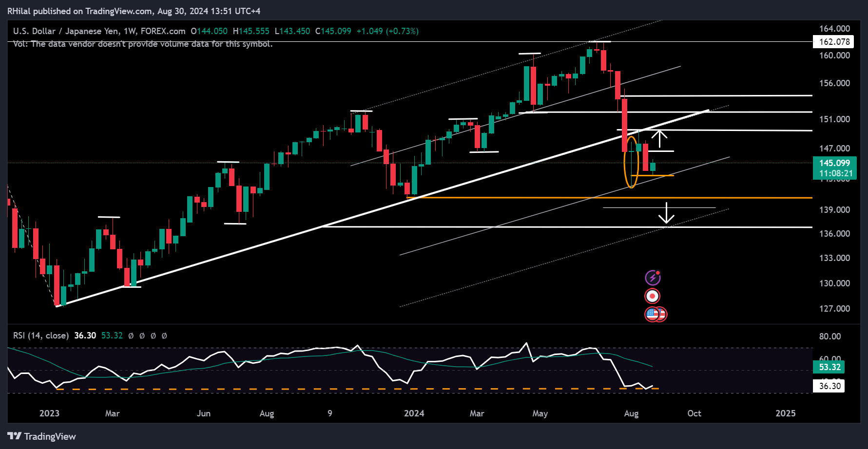Select the orange horizontal support line
Image resolution: width=868 pixels, height=449 pixels.
609,198
